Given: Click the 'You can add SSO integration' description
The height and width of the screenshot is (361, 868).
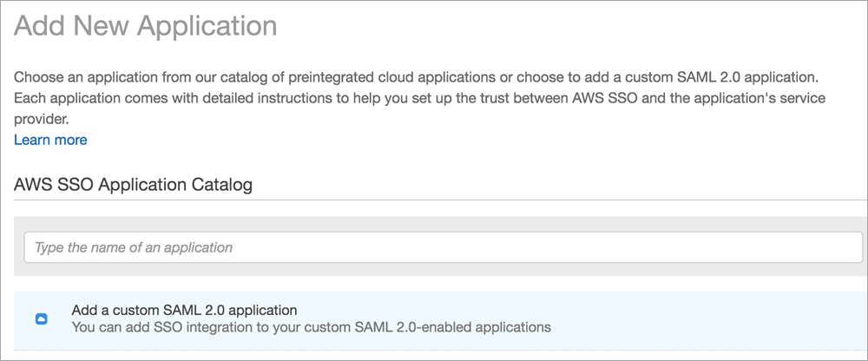Looking at the screenshot, I should tap(311, 328).
